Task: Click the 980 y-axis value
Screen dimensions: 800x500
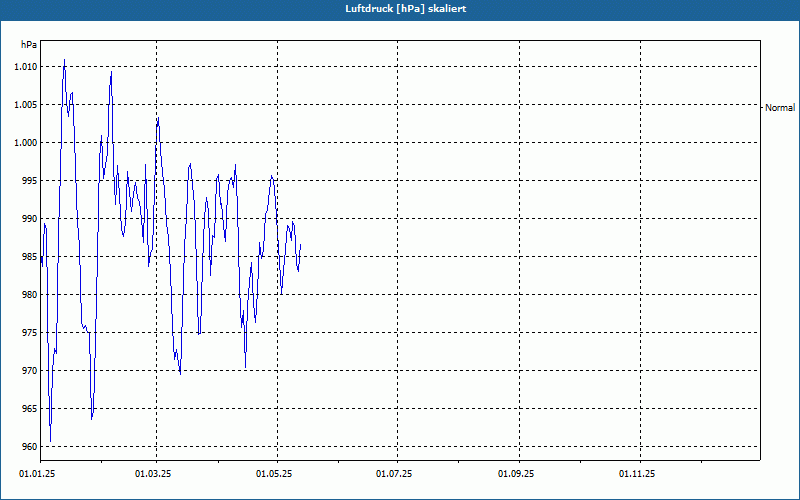Action: pyautogui.click(x=30, y=295)
